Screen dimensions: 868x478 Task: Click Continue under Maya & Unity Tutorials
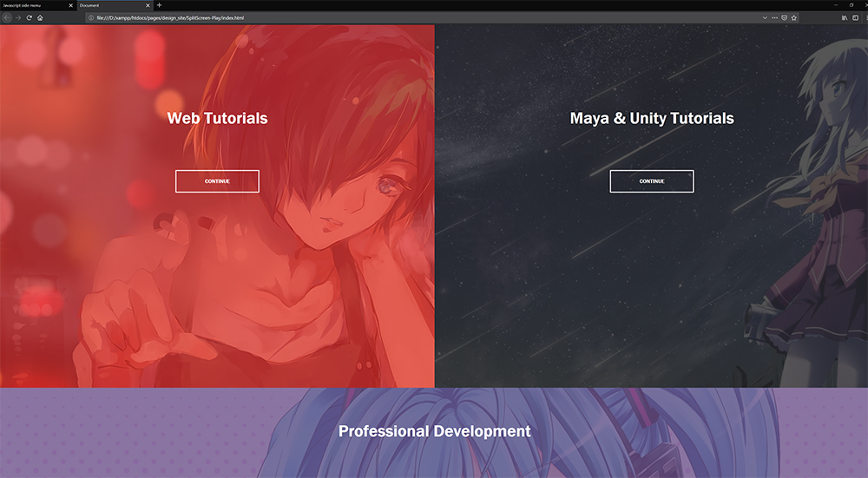click(652, 181)
